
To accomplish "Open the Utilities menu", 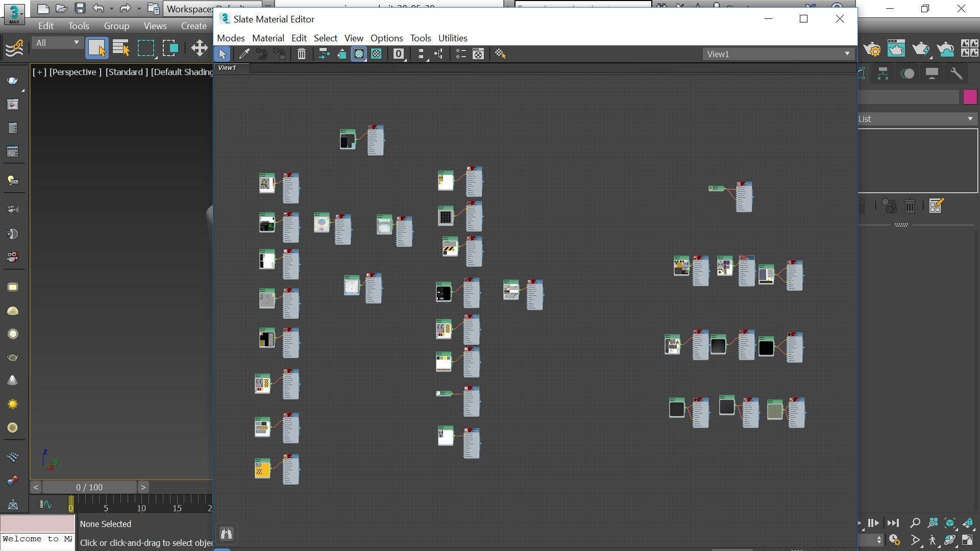I will coord(452,38).
